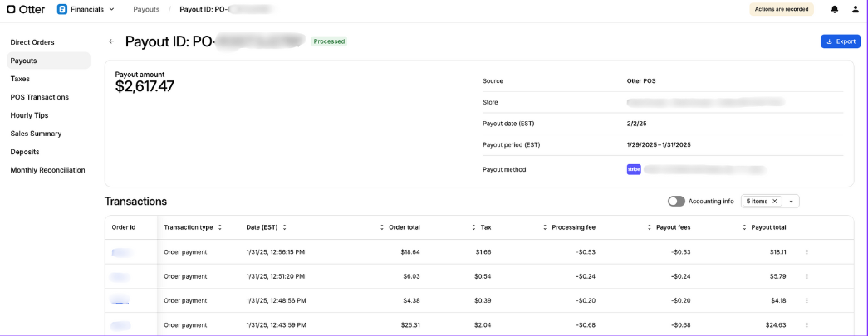This screenshot has height=336, width=868.
Task: Click the Export button
Action: click(x=840, y=41)
